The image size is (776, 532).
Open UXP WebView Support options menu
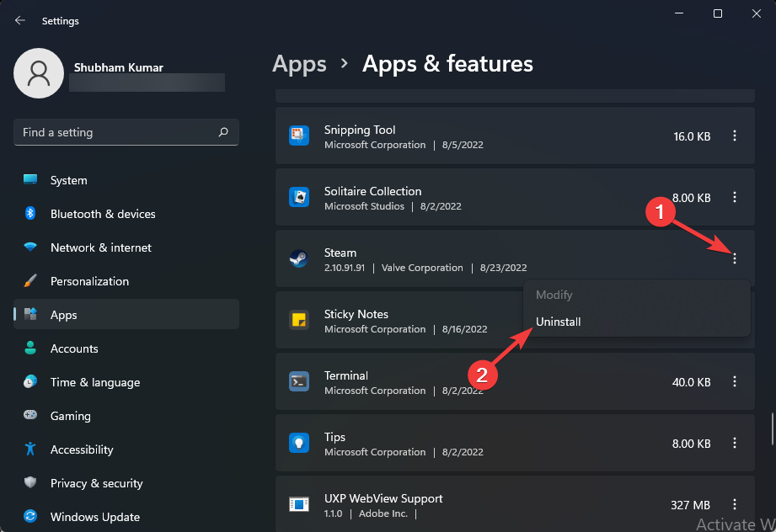[x=735, y=504]
